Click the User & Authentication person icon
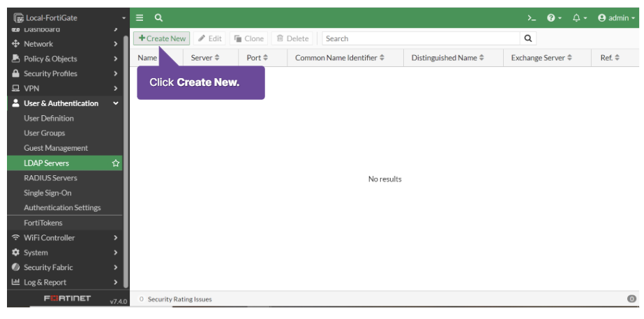Image resolution: width=644 pixels, height=319 pixels. tap(15, 103)
